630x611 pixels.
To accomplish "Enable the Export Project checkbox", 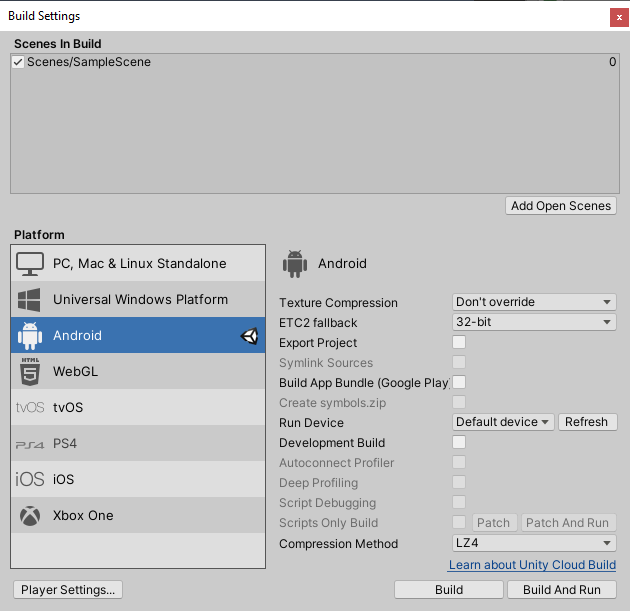I will point(459,342).
